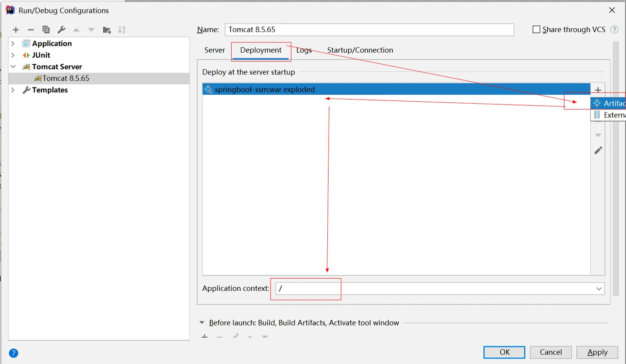Add a Before launch task with the plus
Image resolution: width=626 pixels, height=364 pixels.
[205, 336]
